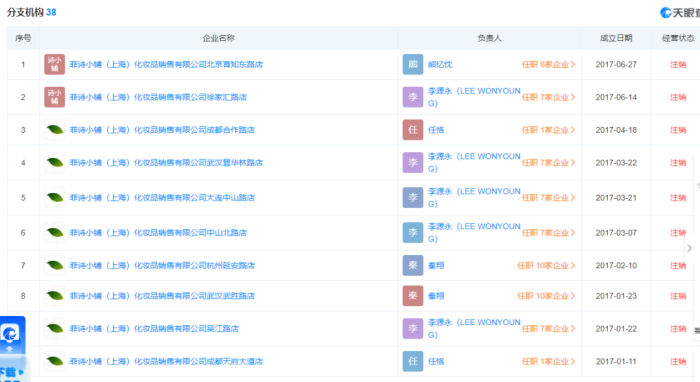The image size is (700, 382).
Task: Click the 成立日期 column header
Action: [x=616, y=38]
